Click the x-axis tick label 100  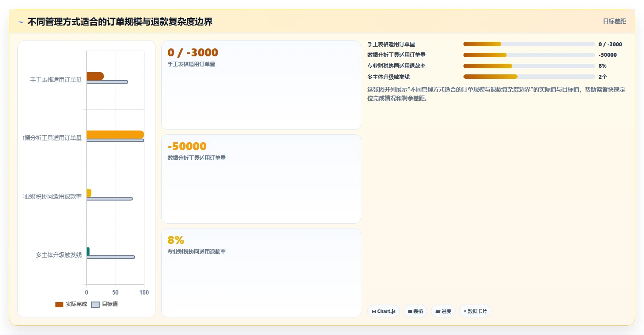144,292
